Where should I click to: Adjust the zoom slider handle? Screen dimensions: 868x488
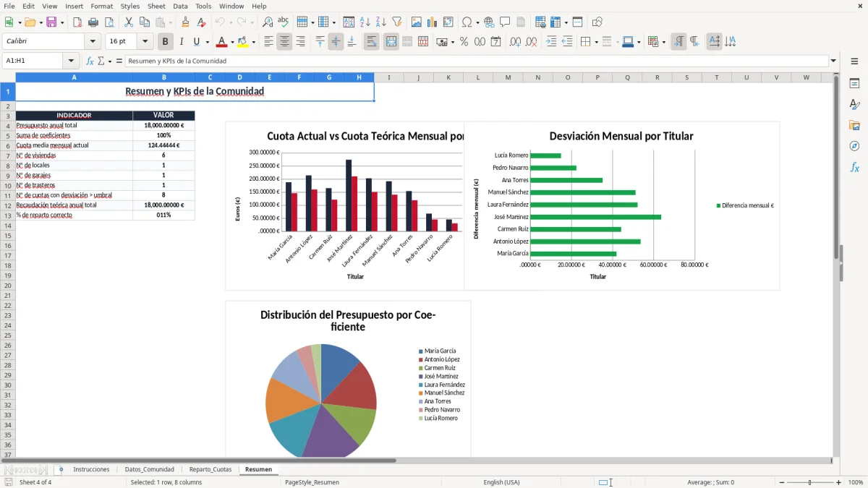click(x=810, y=482)
